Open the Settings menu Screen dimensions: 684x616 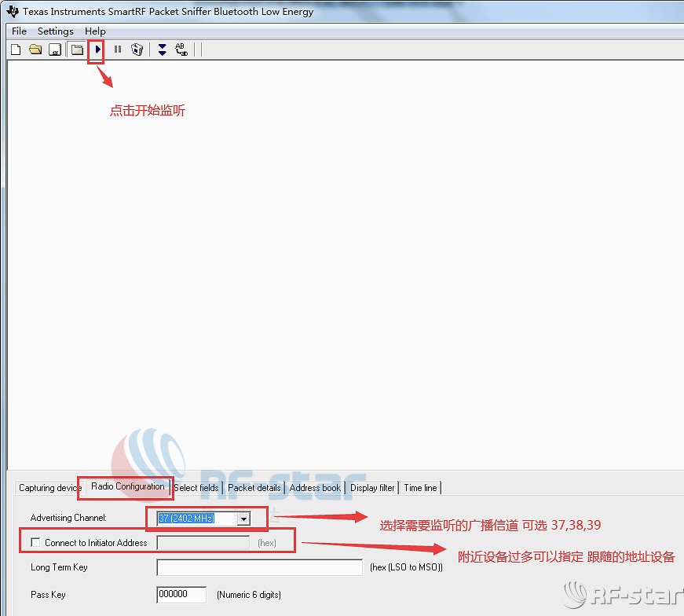click(56, 31)
